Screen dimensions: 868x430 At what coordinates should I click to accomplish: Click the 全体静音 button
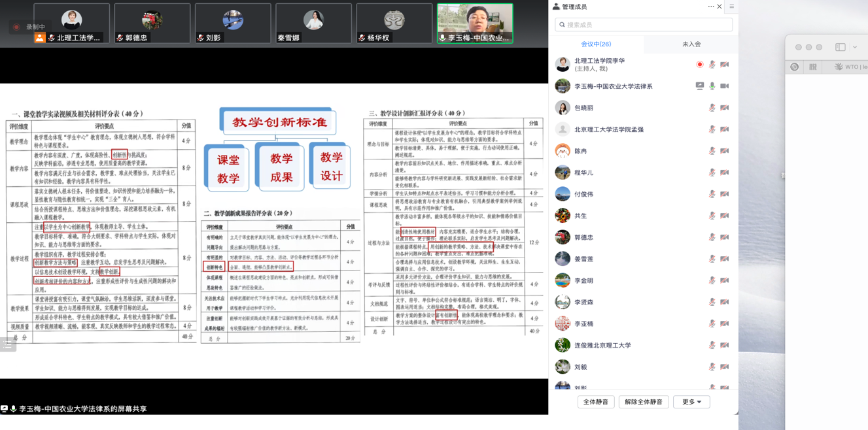pyautogui.click(x=596, y=402)
